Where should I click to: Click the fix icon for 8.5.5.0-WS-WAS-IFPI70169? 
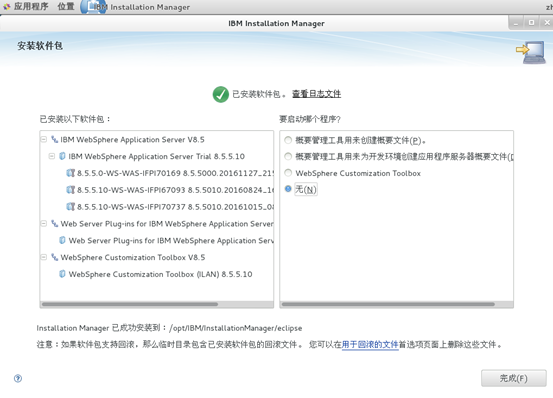(x=71, y=173)
